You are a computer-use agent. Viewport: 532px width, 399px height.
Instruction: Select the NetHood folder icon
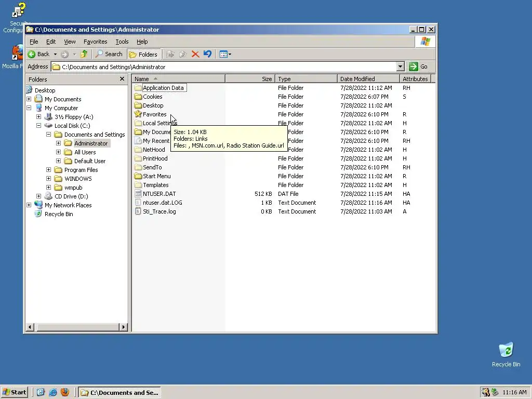tap(138, 149)
